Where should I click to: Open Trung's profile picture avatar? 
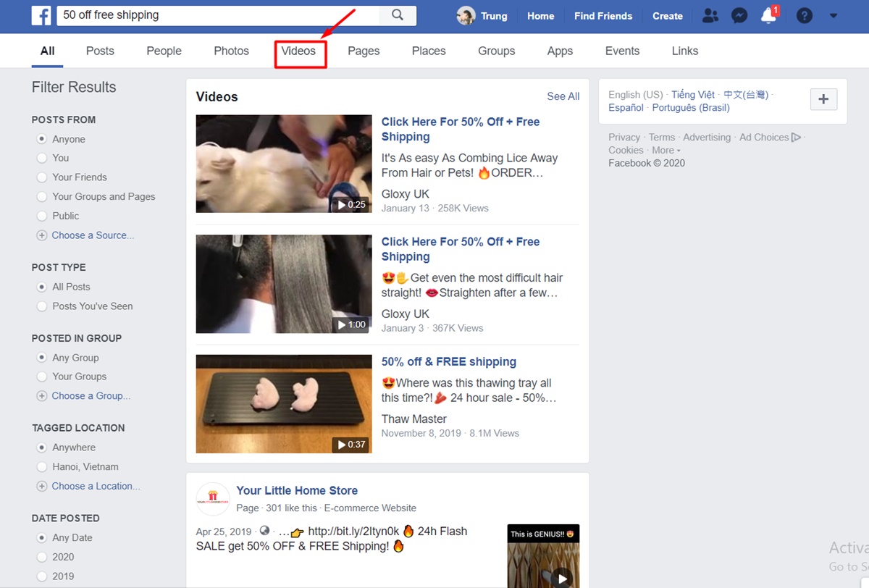point(466,16)
